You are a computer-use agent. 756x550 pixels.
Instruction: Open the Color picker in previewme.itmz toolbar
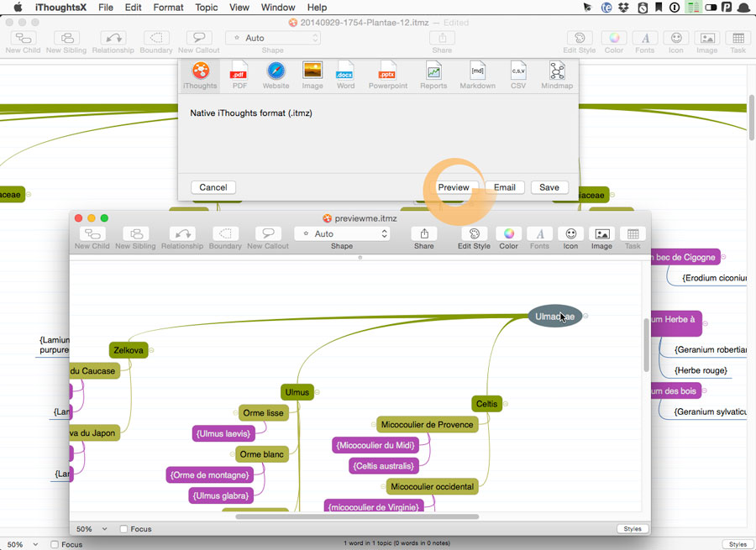[x=509, y=238]
